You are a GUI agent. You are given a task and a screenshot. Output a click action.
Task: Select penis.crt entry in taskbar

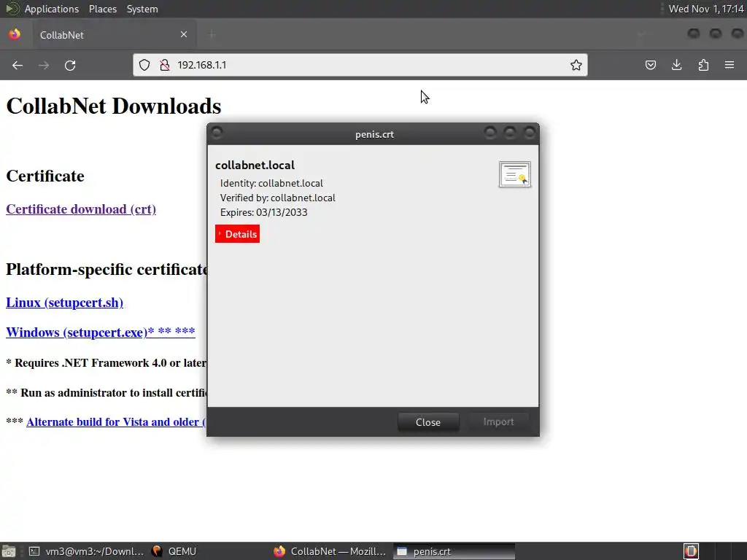[x=454, y=551]
